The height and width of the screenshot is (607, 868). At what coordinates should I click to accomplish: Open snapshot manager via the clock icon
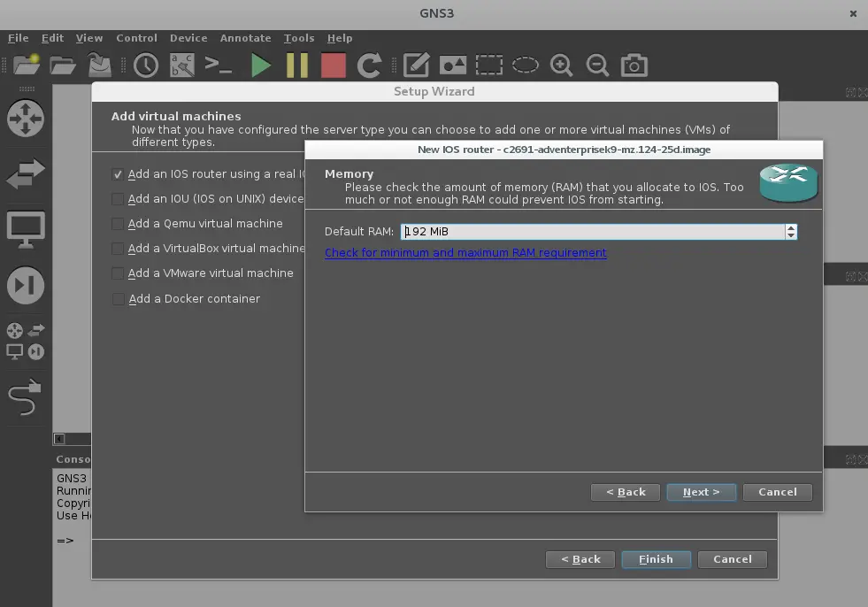click(146, 65)
